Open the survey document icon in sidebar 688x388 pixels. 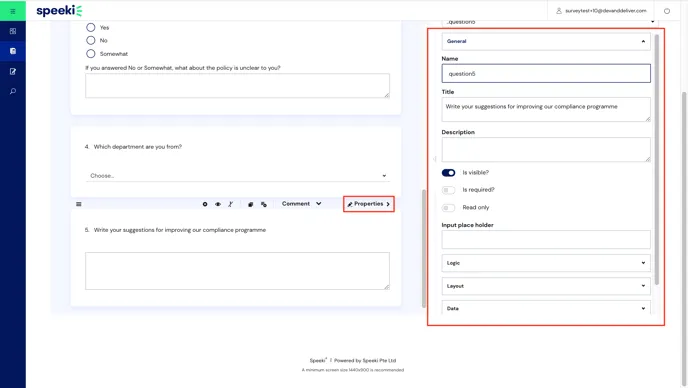13,51
